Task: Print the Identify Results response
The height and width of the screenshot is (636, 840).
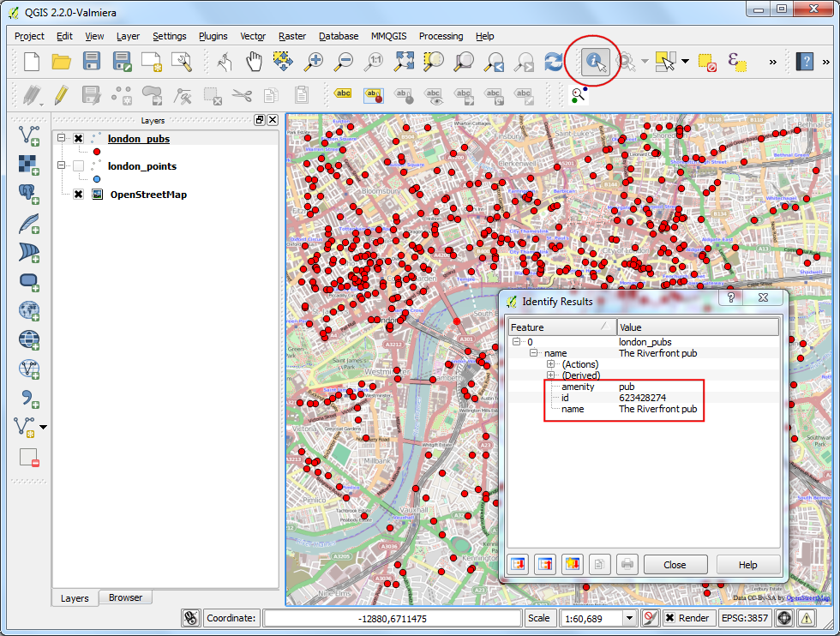Action: pos(627,564)
